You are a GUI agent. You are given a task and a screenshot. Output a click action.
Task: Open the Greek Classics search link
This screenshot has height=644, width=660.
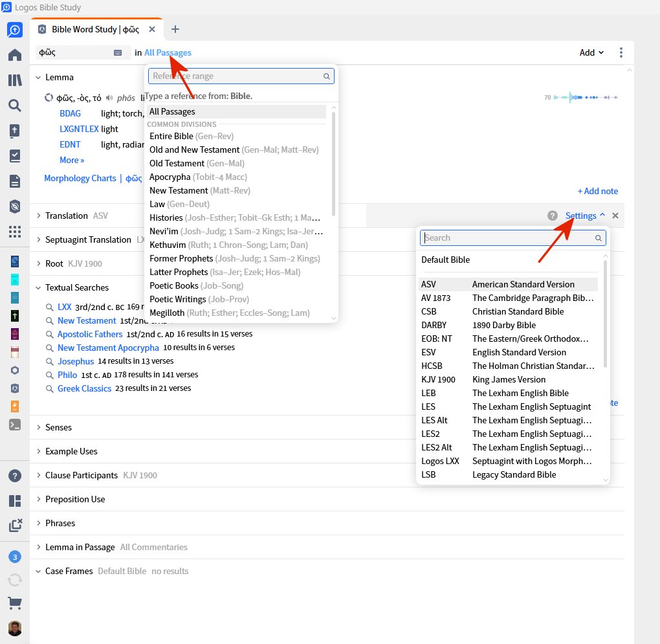point(84,388)
